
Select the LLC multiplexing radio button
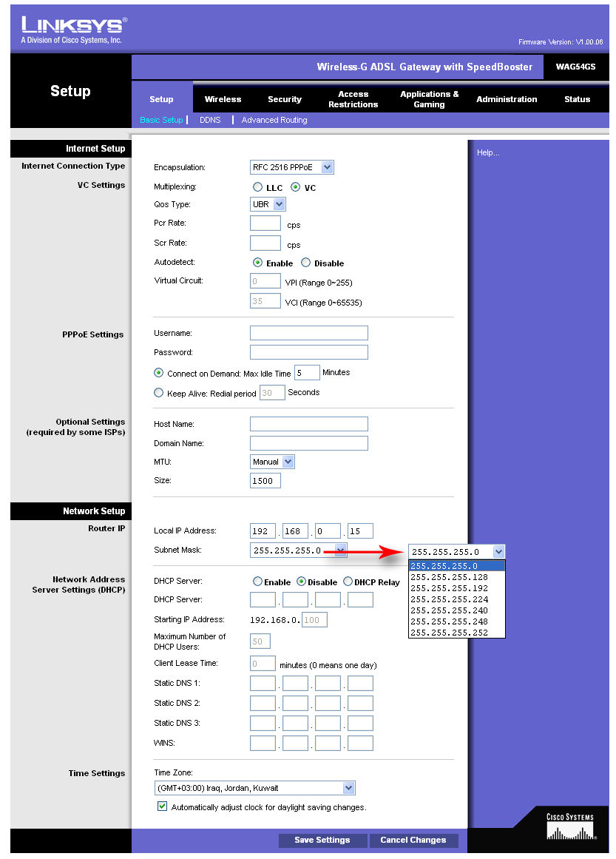pyautogui.click(x=257, y=186)
